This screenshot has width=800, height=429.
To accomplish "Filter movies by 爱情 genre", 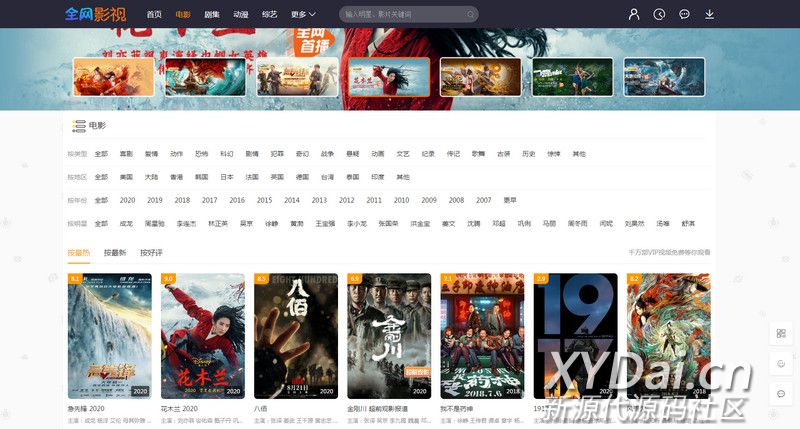I will pos(152,154).
